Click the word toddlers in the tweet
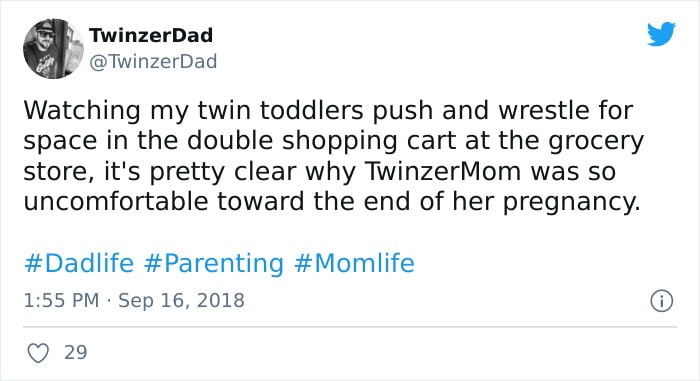The image size is (700, 381). click(x=312, y=110)
